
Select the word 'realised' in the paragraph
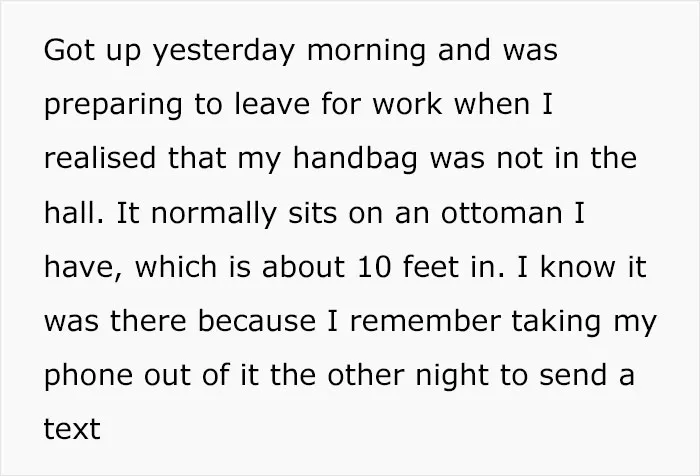[x=100, y=157]
